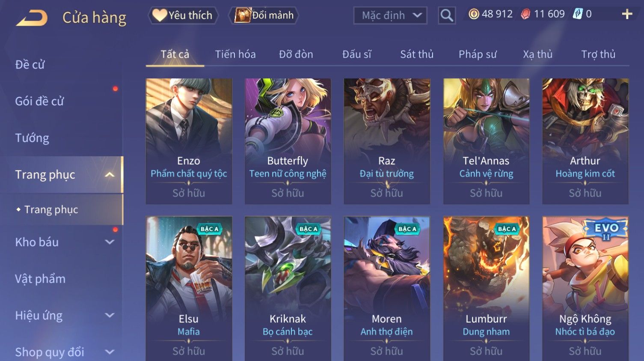This screenshot has height=361, width=644.
Task: Select Butterfly Teen nữ công nghệ skin card
Action: click(x=288, y=141)
